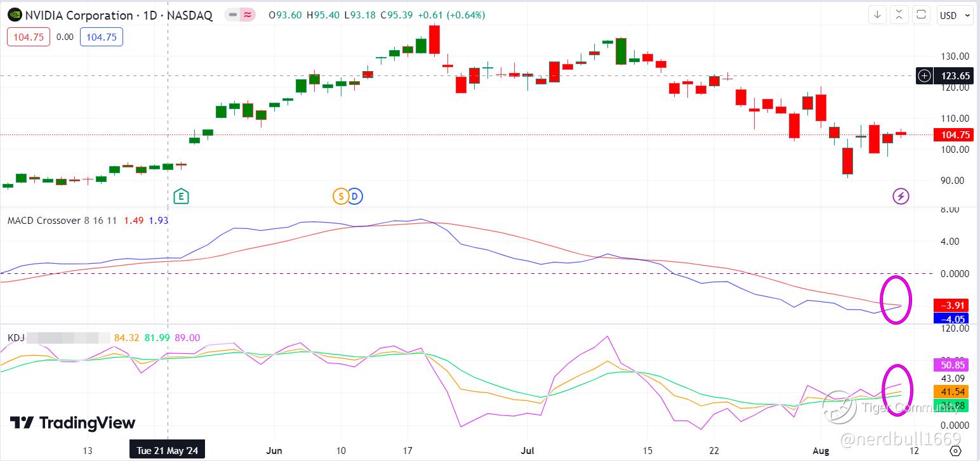This screenshot has height=461, width=980.
Task: Open the split S marker
Action: (340, 197)
